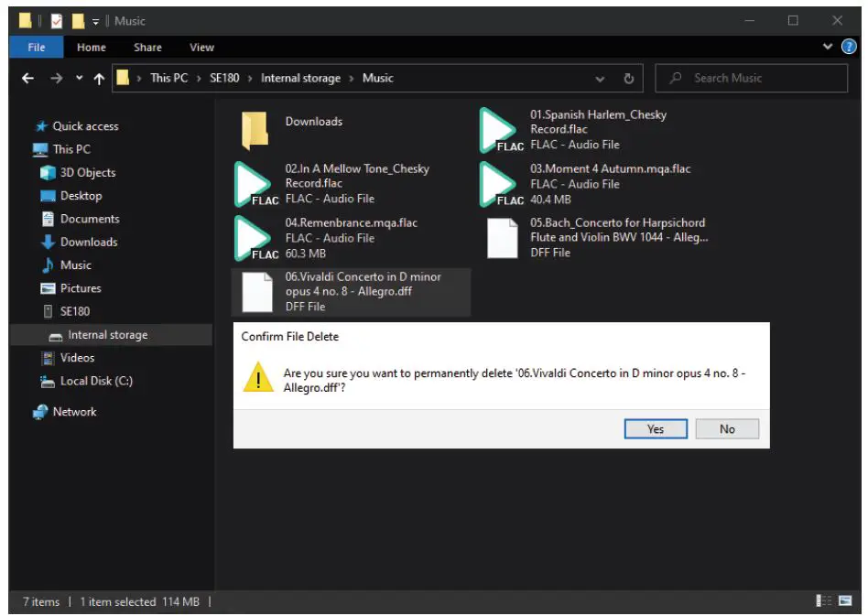
Task: Click Music in address bar path
Action: [377, 78]
